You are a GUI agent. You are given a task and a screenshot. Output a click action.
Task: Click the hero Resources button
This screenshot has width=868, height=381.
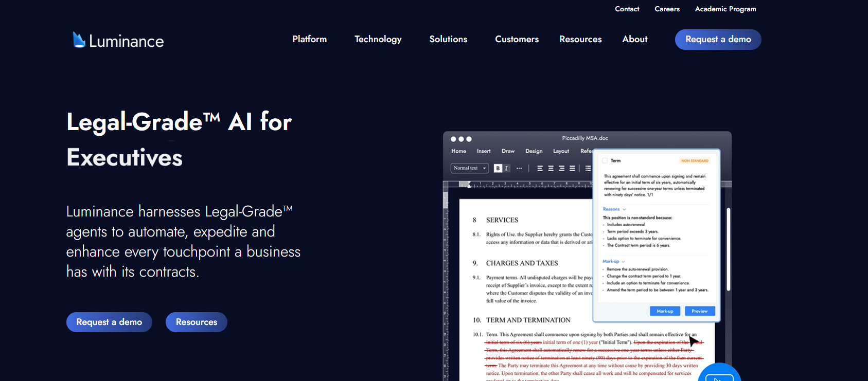point(197,322)
